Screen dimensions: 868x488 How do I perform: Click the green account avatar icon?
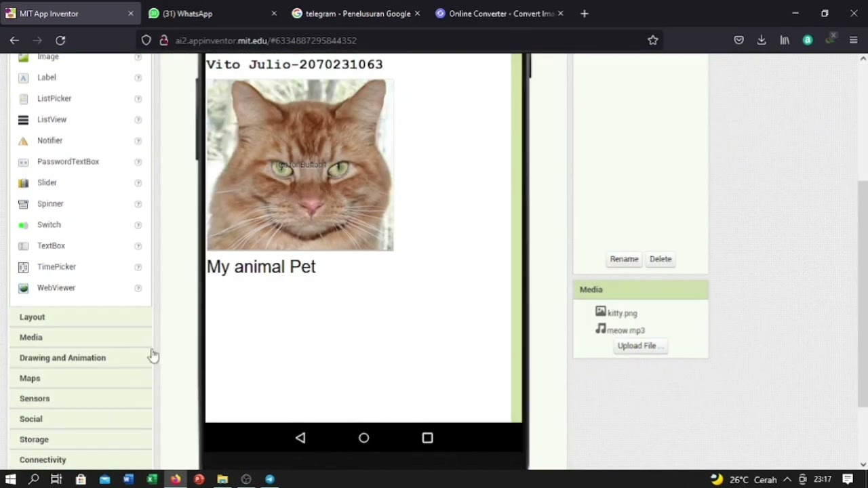[x=807, y=40]
